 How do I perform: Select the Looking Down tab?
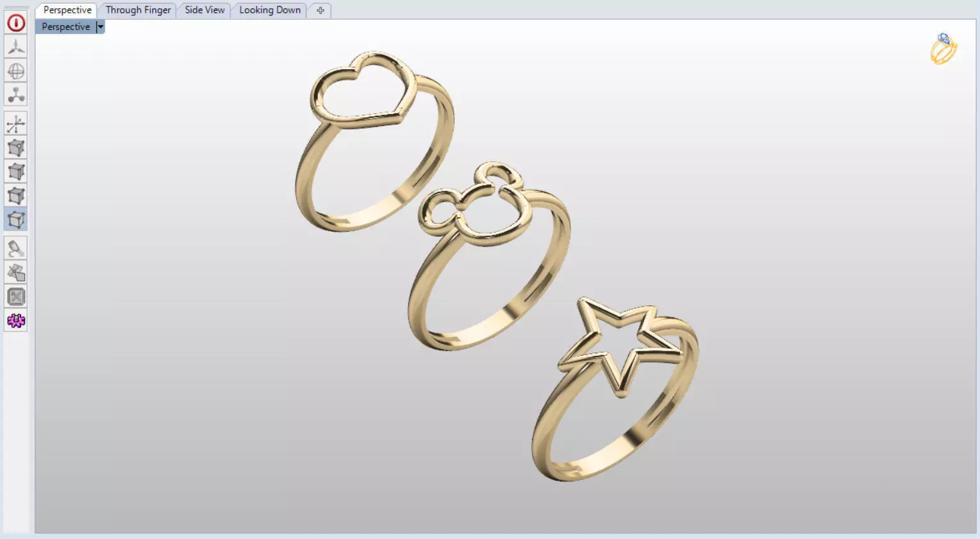click(x=270, y=10)
